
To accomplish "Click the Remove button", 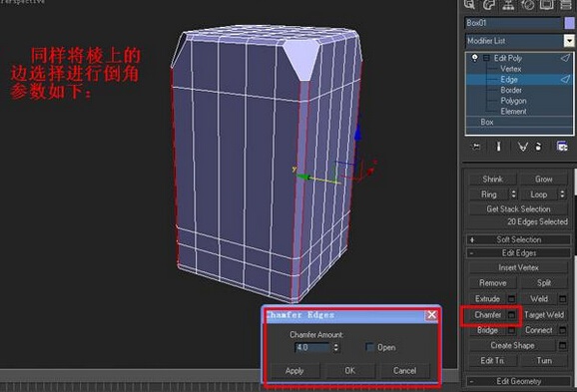I will [492, 283].
